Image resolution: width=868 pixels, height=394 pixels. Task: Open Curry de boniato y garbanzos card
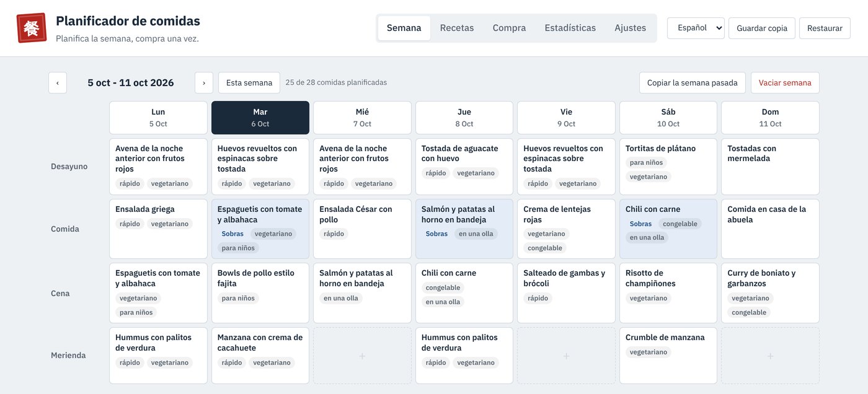(x=770, y=293)
